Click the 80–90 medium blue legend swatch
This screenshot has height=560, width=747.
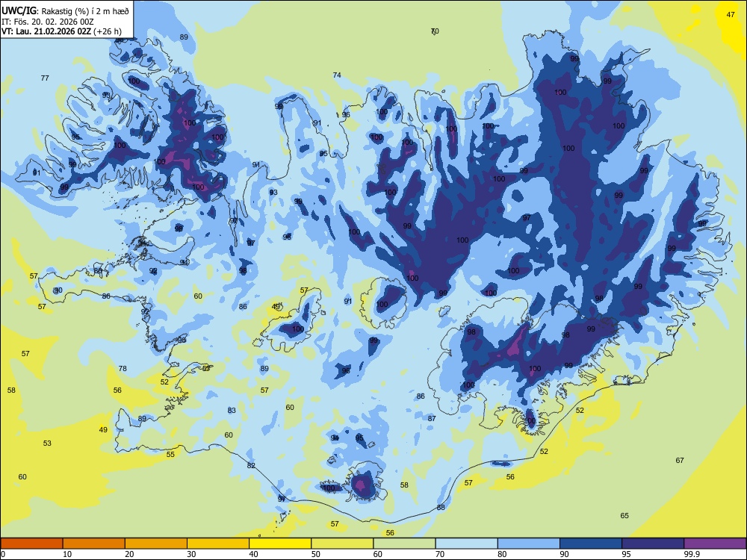click(x=529, y=544)
